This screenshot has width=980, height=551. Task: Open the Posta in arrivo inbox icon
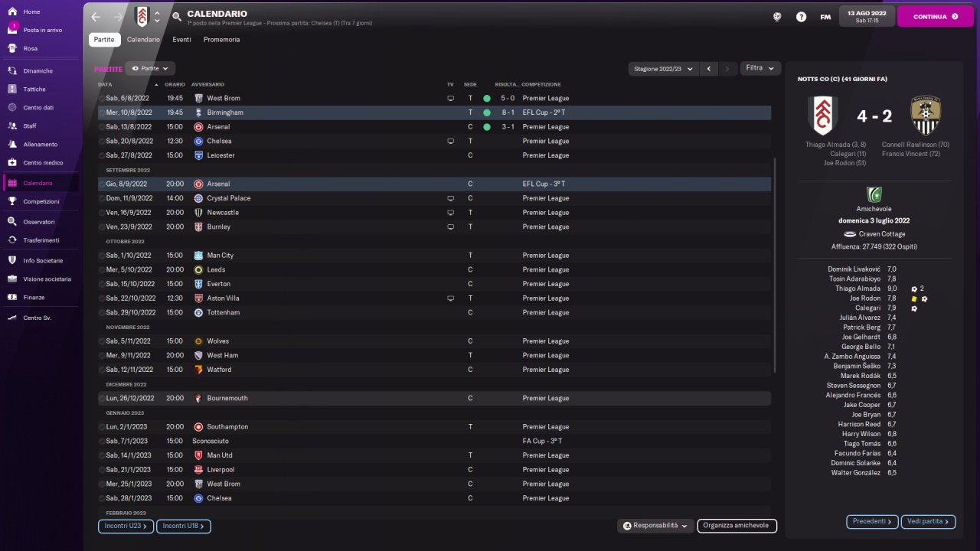point(12,30)
